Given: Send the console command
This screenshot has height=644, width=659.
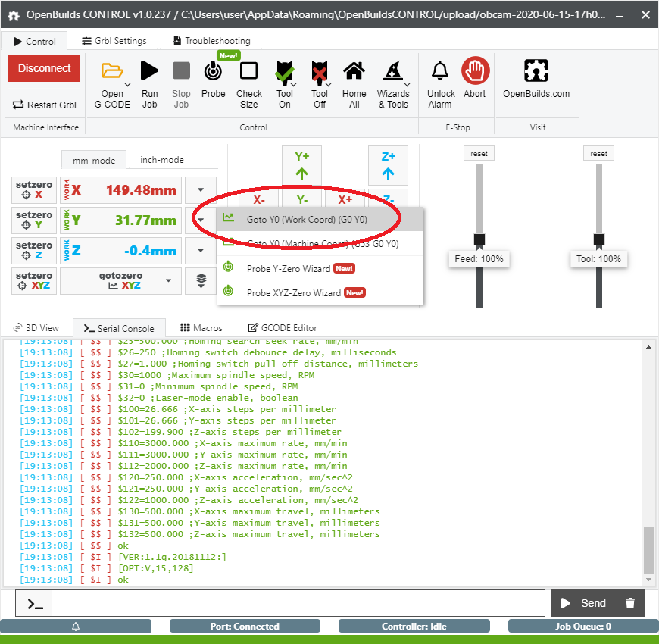Looking at the screenshot, I should coord(584,603).
